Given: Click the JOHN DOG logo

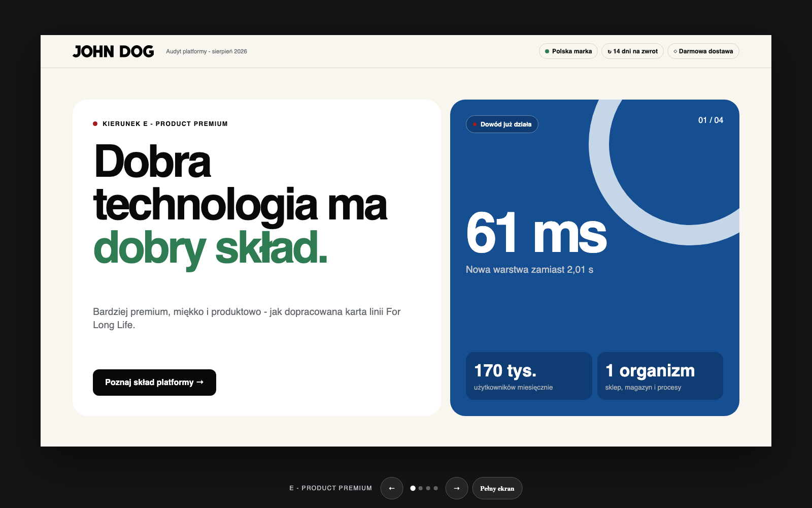Looking at the screenshot, I should pyautogui.click(x=113, y=51).
